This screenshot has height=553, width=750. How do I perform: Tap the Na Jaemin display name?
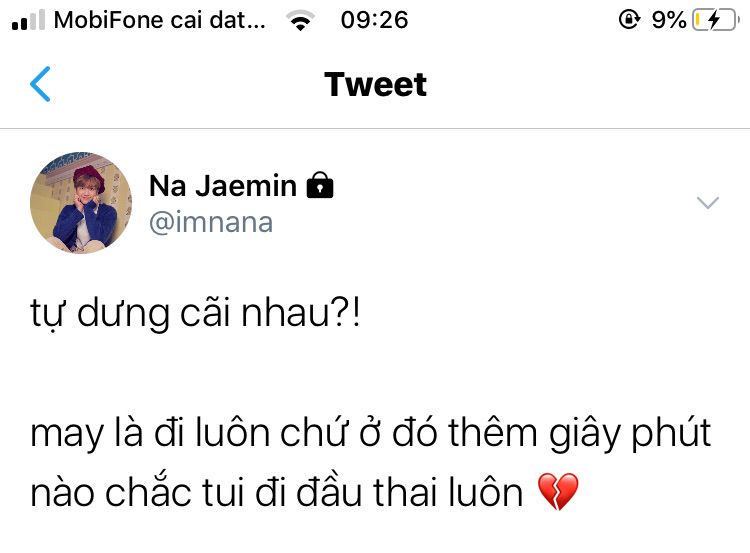[x=223, y=186]
